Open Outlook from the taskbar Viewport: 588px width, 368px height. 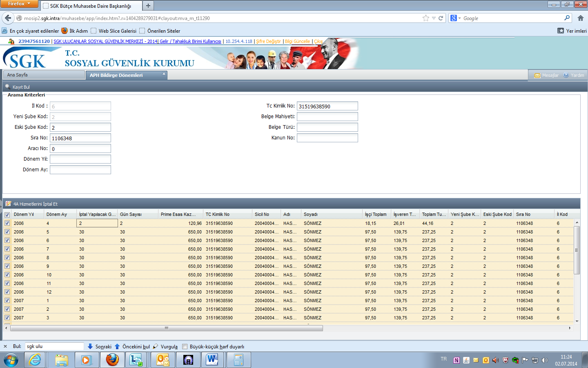pos(163,360)
